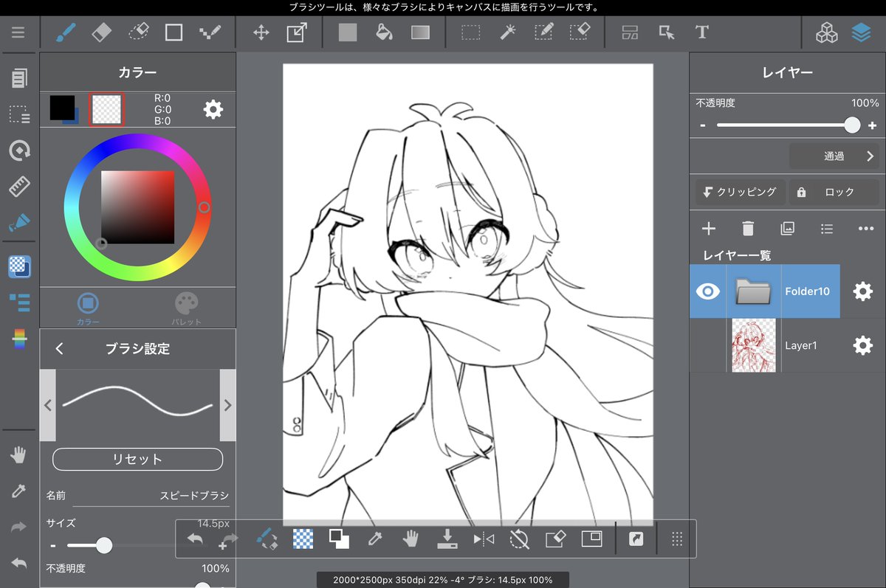
Task: Select the Bucket fill tool
Action: tap(384, 32)
